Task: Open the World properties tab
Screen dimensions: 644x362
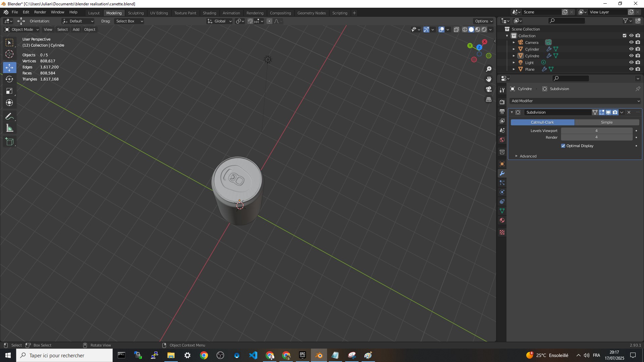Action: tap(502, 140)
